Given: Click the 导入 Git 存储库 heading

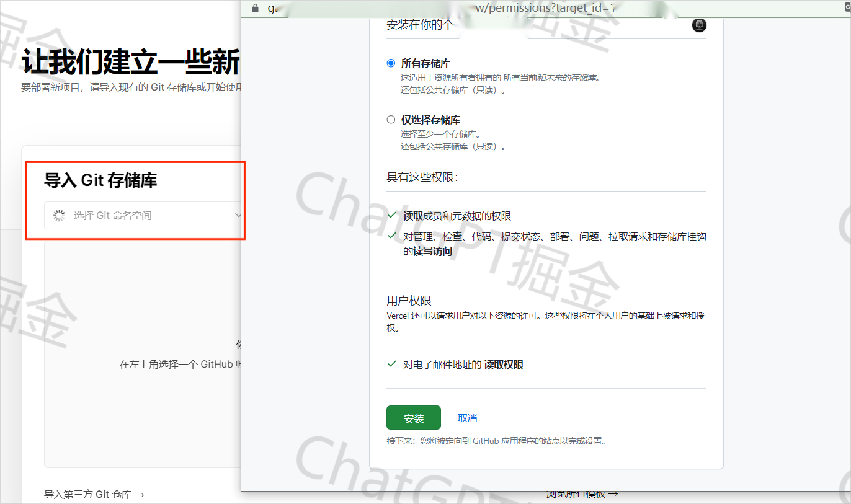Looking at the screenshot, I should (x=100, y=180).
